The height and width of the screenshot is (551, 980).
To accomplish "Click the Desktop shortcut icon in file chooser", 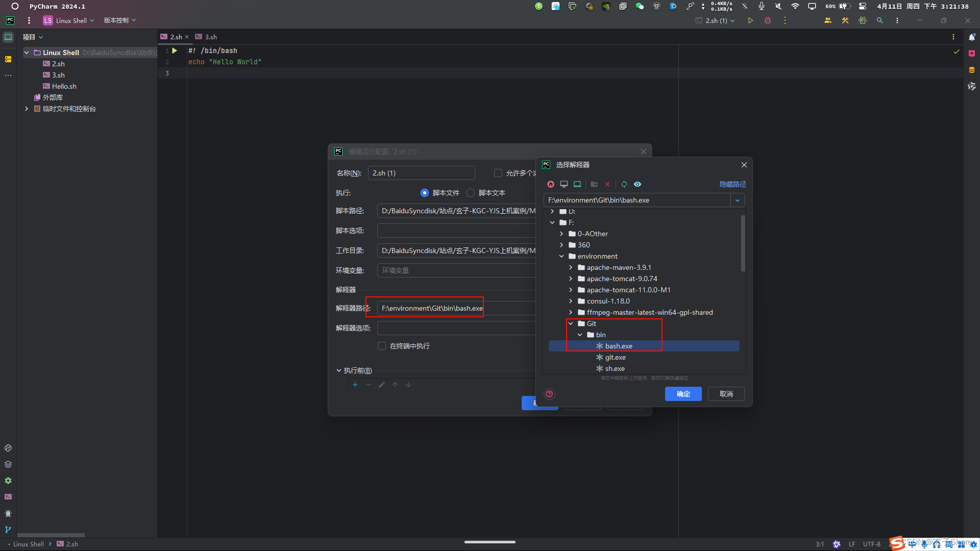I will tap(564, 184).
